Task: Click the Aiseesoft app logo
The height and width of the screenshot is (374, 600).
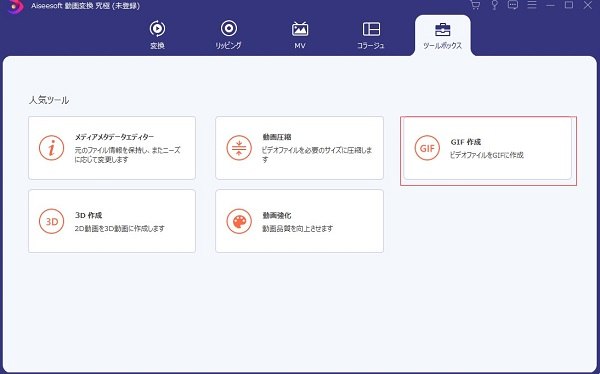Action: [x=15, y=6]
